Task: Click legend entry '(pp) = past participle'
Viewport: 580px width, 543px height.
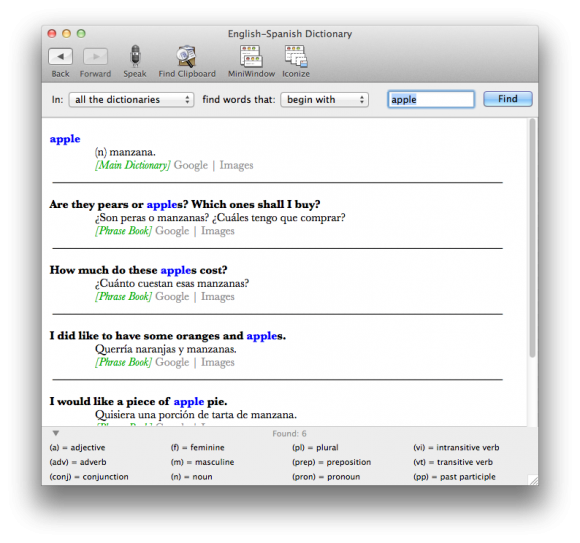Action: tap(454, 477)
